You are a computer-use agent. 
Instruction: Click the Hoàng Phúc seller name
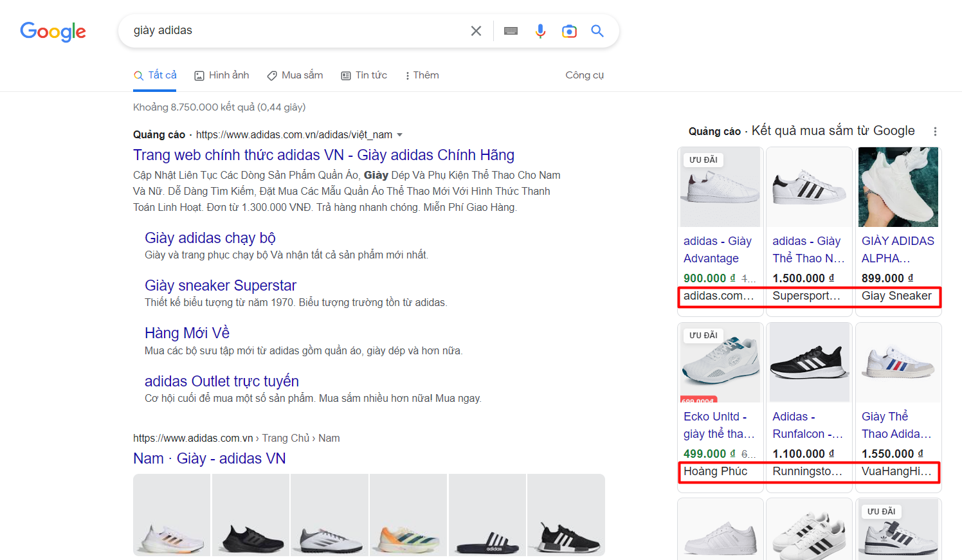[715, 471]
